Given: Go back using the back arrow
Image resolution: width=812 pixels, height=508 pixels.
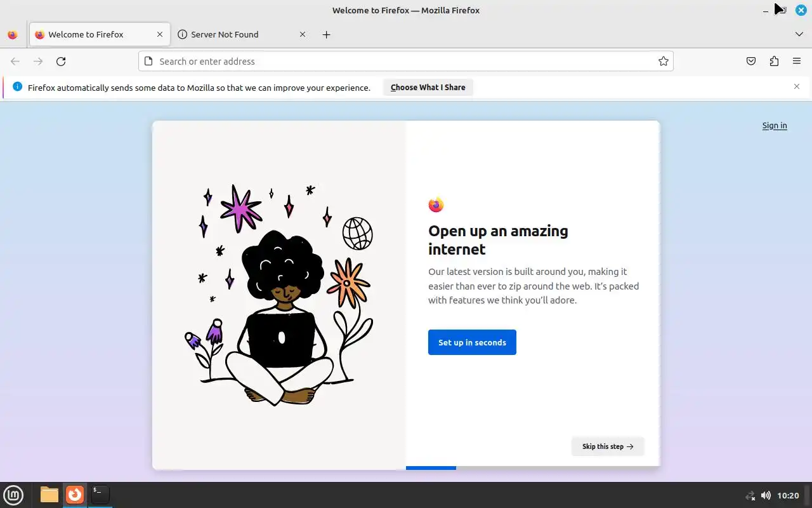Looking at the screenshot, I should (x=15, y=62).
